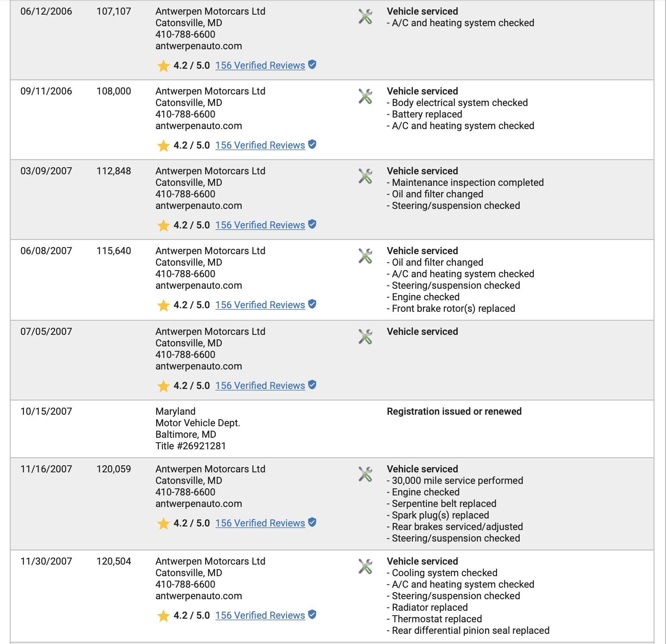Image resolution: width=666 pixels, height=644 pixels.
Task: Click the gold star rating in 09/11/2006 row
Action: tap(164, 145)
